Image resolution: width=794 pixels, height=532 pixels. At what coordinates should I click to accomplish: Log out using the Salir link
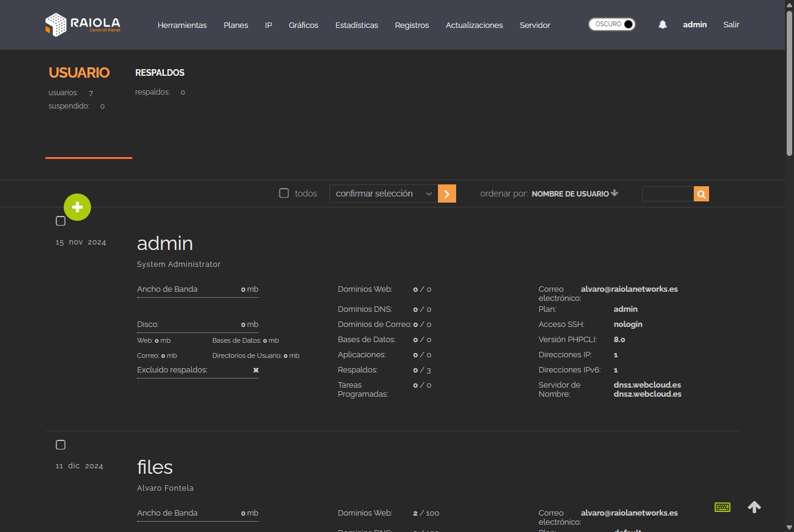coord(732,25)
